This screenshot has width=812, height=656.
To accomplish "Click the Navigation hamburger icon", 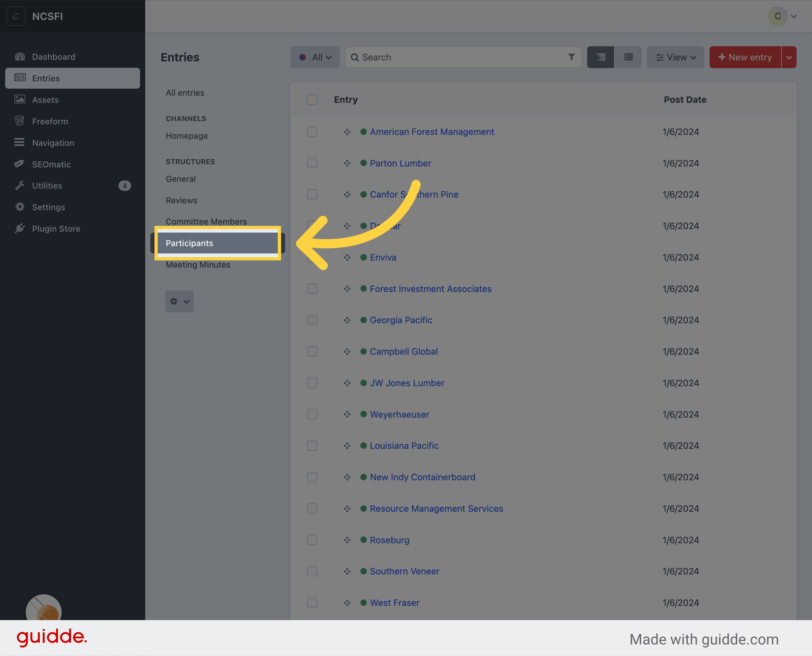I will [20, 142].
